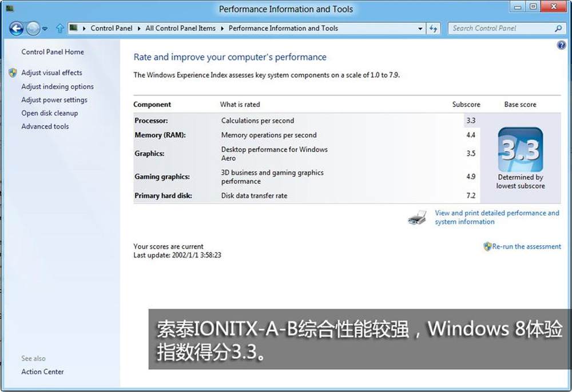Click the Refresh button beside the address bar
Viewport: 572px width, 392px height.
click(x=434, y=28)
